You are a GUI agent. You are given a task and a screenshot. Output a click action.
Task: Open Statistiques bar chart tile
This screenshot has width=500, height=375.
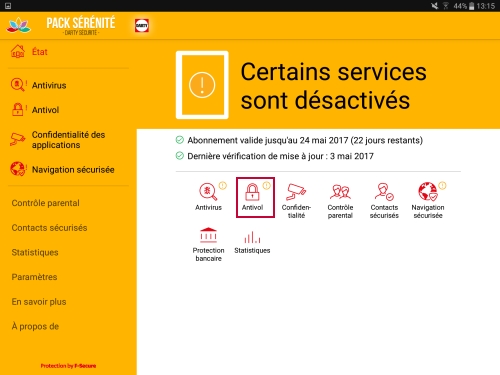[x=252, y=242]
